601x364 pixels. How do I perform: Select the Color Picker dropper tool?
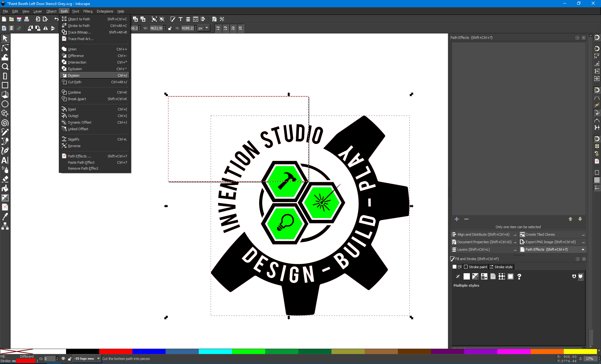pos(5,217)
